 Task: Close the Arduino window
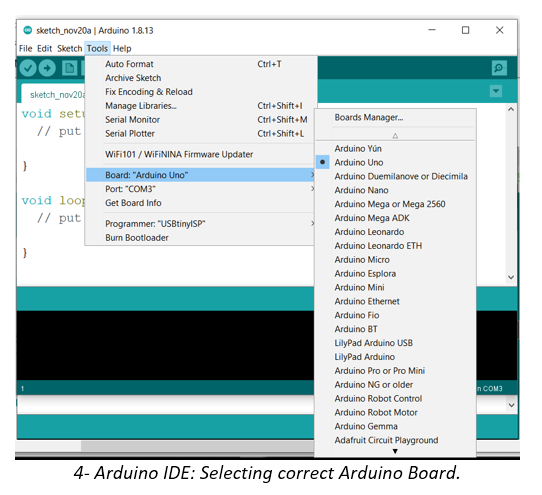click(499, 30)
